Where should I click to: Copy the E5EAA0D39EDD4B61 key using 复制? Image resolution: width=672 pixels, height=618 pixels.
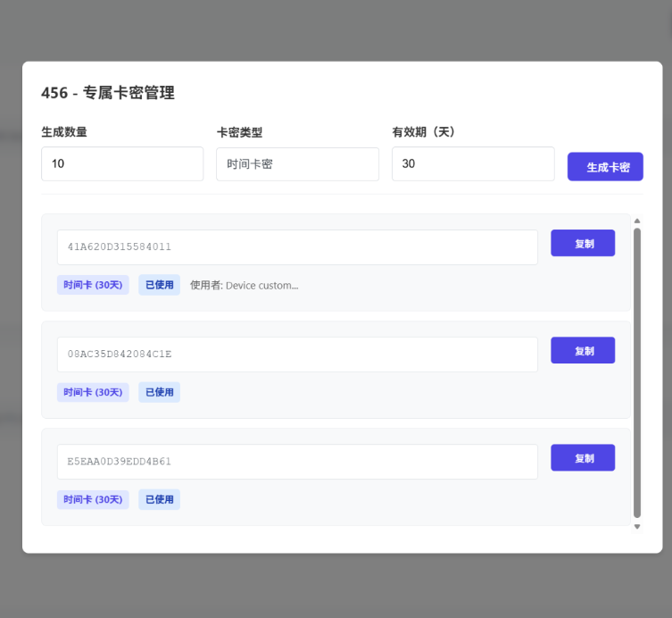[x=583, y=458]
